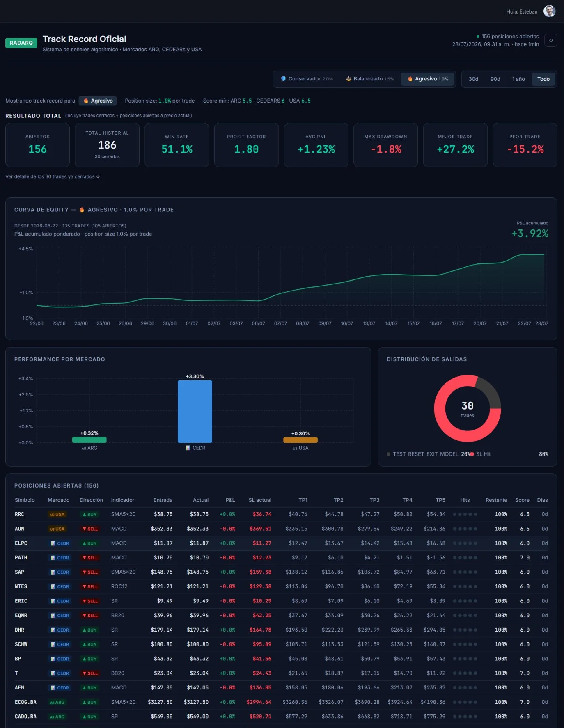Click the Símbolo column header
Image resolution: width=564 pixels, height=728 pixels.
tap(25, 500)
